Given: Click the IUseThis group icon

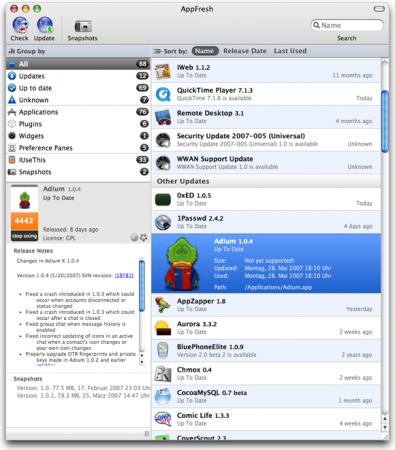Looking at the screenshot, I should pos(12,160).
